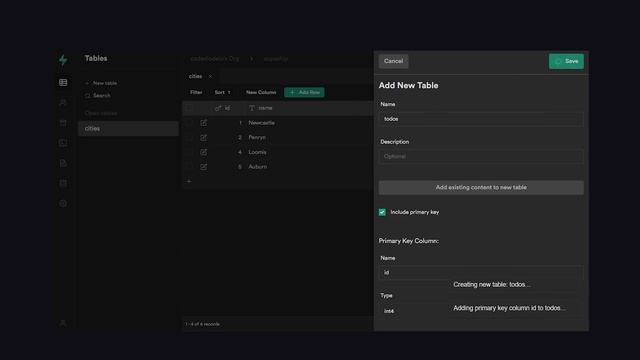Open the Storage sidebar icon
This screenshot has height=360, width=640.
pyautogui.click(x=63, y=123)
